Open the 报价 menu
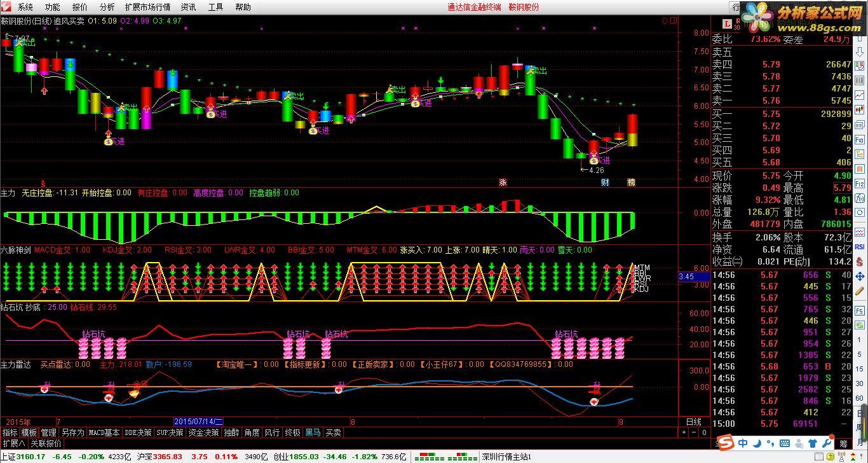 point(80,7)
